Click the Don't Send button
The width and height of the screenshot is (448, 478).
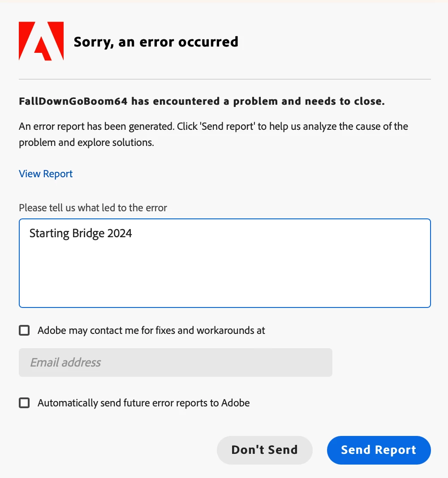264,450
